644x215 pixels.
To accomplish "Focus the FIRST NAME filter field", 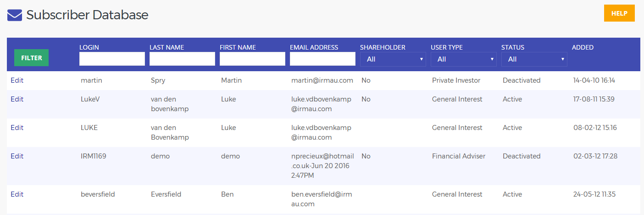I will [x=252, y=59].
